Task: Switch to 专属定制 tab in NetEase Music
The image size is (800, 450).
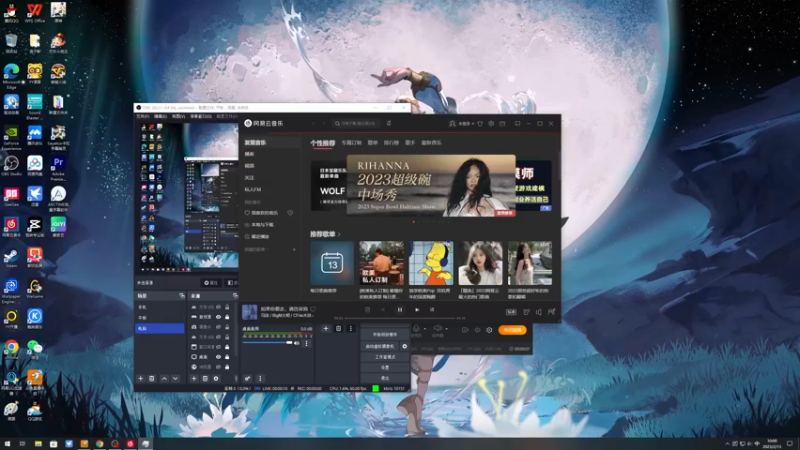Action: pyautogui.click(x=352, y=143)
